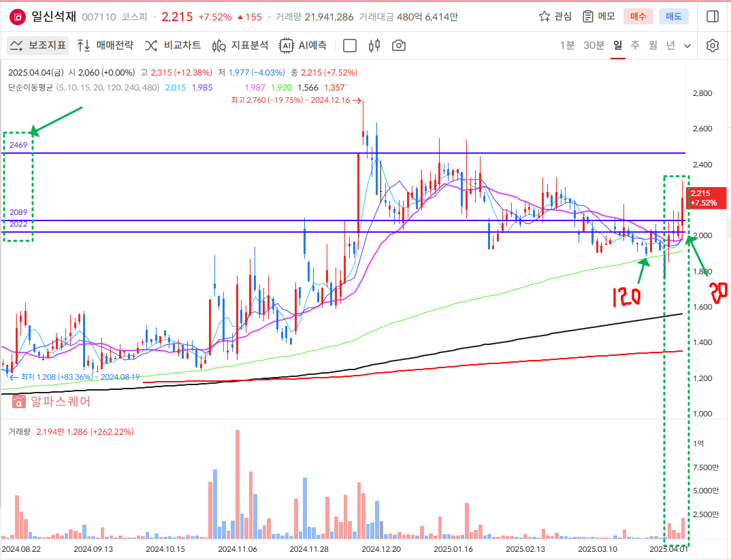Click the 7,500만 volume axis label
Screen dimensions: 731x560
tap(705, 467)
